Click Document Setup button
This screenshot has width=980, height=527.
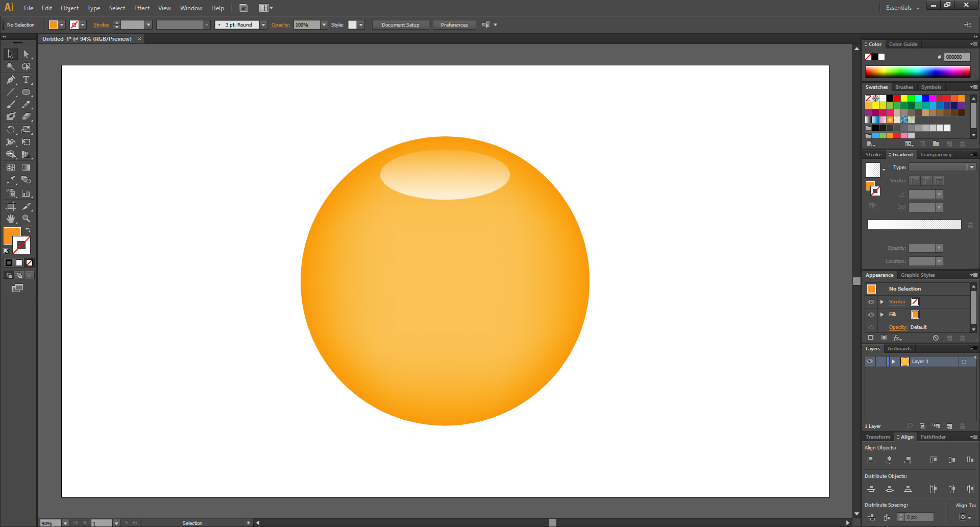(x=400, y=25)
